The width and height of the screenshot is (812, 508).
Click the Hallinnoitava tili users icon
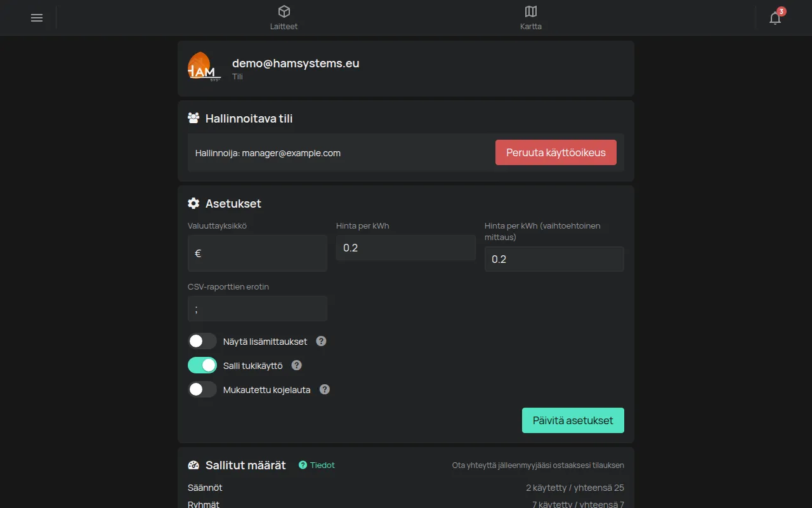pos(193,118)
